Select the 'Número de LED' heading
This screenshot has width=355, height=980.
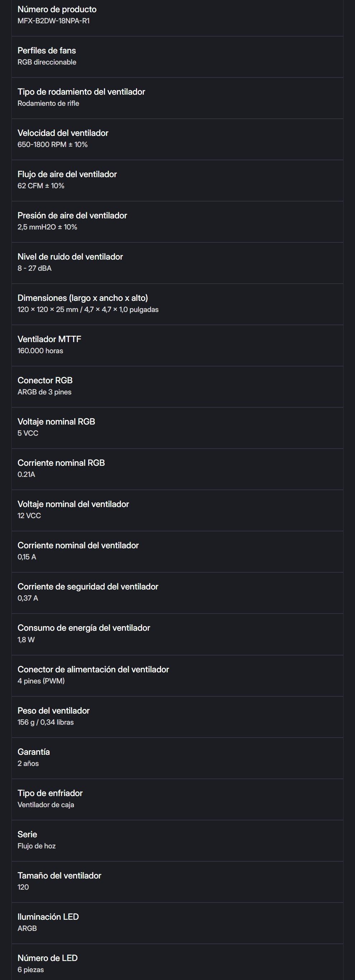[48, 958]
